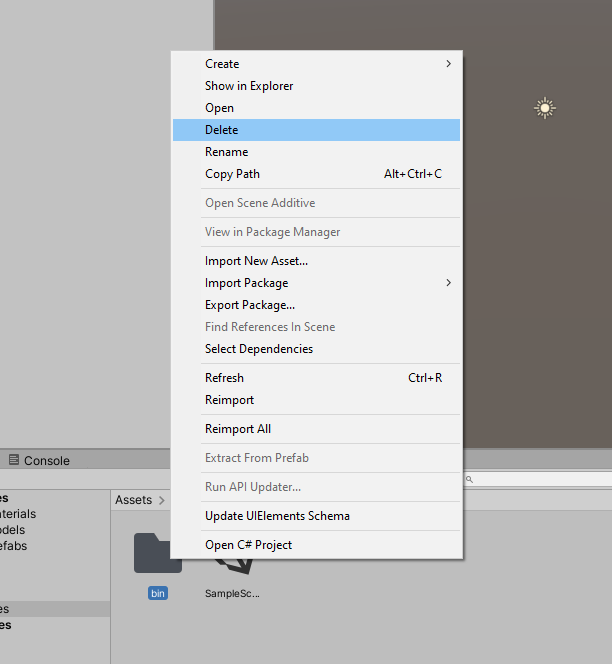
Task: Choose Refresh in the menu
Action: 316,378
